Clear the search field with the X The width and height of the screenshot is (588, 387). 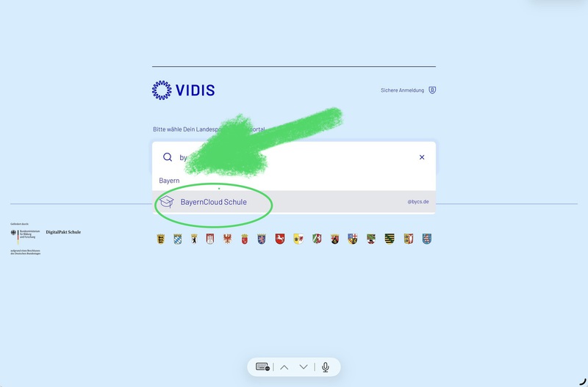pos(422,157)
